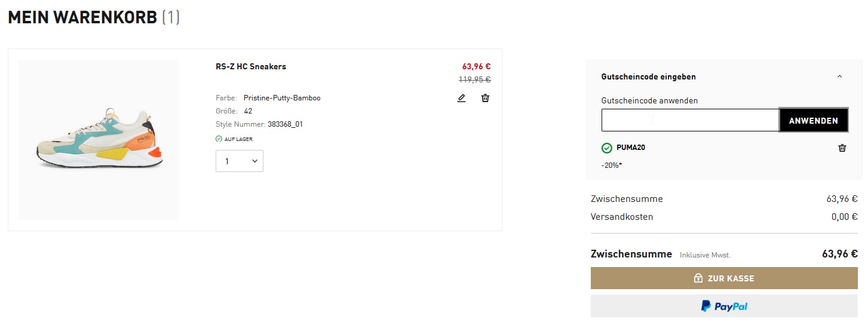The height and width of the screenshot is (322, 868).
Task: Edit the RS-Z HC Sneakers item
Action: pyautogui.click(x=461, y=98)
